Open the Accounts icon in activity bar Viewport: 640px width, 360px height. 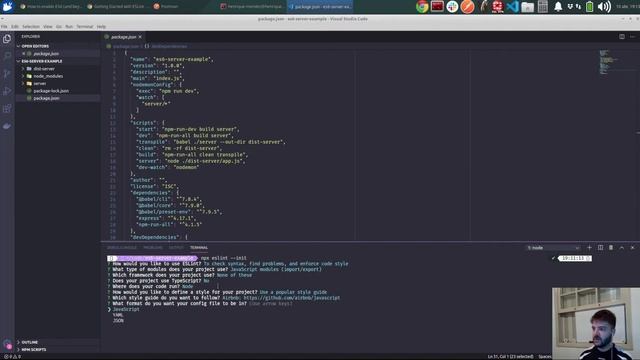coord(7,344)
